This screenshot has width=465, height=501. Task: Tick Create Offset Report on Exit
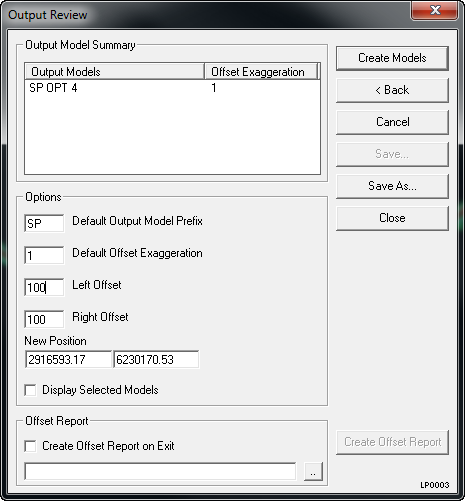30,446
